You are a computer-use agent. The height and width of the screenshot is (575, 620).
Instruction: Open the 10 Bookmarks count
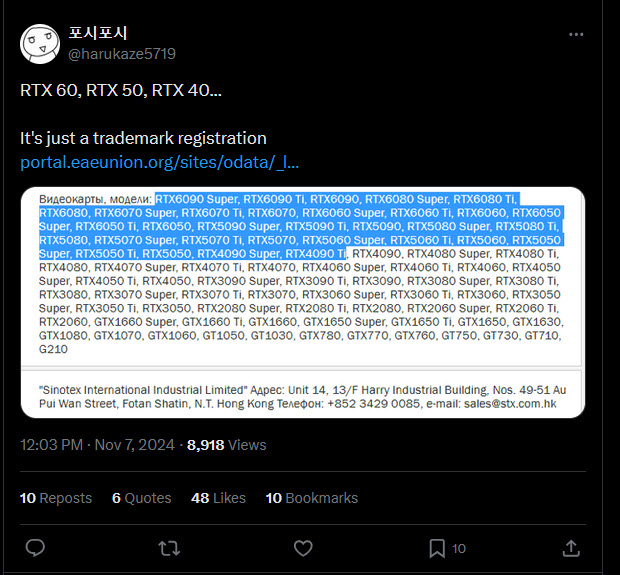pos(312,498)
